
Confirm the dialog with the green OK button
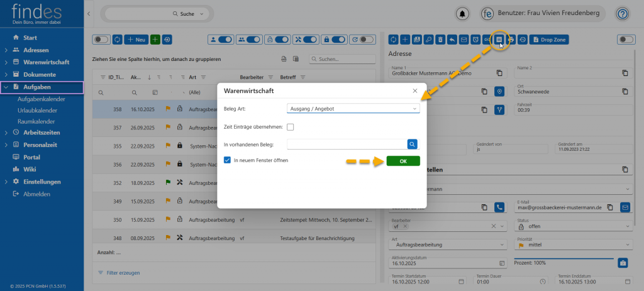(403, 161)
